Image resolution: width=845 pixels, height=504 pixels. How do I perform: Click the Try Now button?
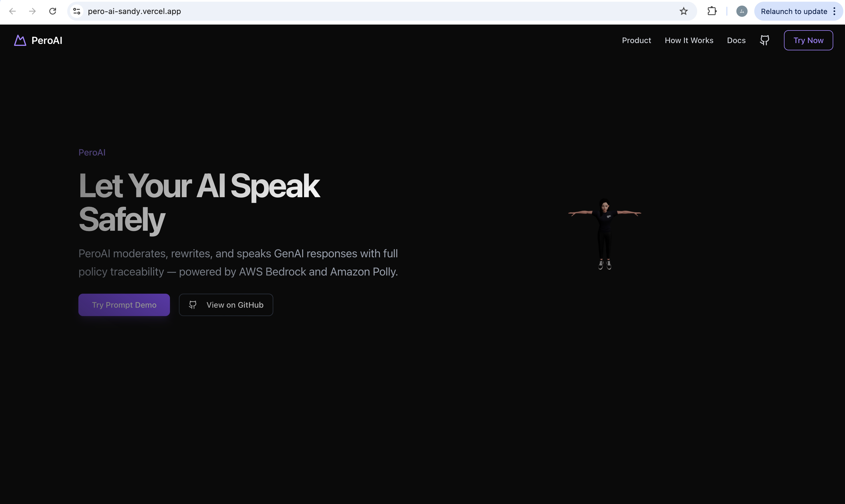(x=808, y=40)
